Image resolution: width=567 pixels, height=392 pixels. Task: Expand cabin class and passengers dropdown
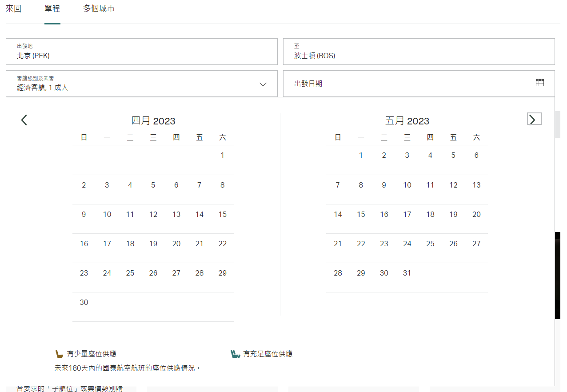pos(263,84)
